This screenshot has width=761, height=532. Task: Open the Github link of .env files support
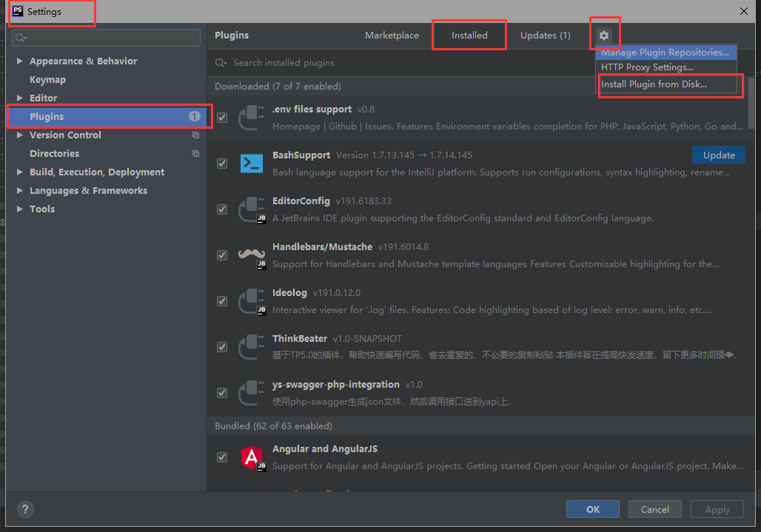(343, 127)
